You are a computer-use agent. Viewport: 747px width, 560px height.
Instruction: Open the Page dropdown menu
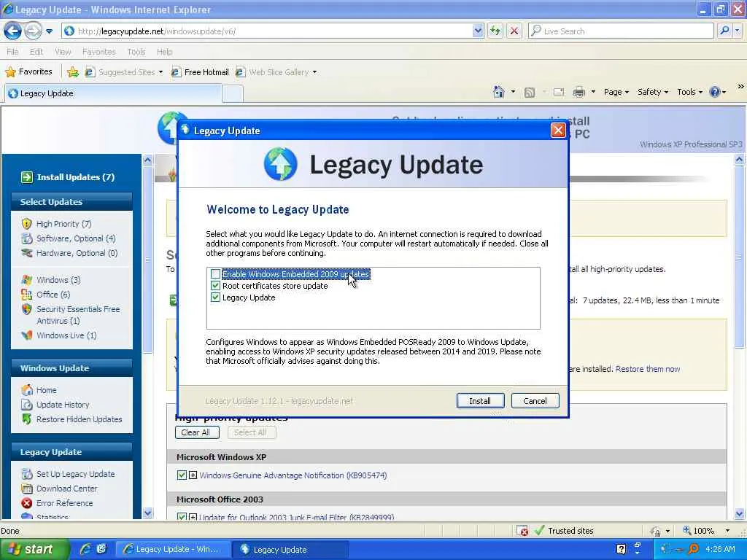coord(616,92)
